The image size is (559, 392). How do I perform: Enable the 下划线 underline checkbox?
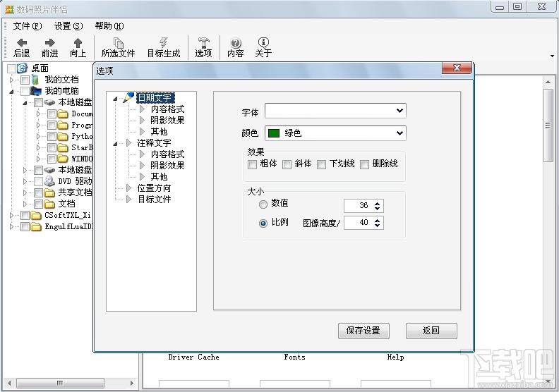pyautogui.click(x=321, y=164)
